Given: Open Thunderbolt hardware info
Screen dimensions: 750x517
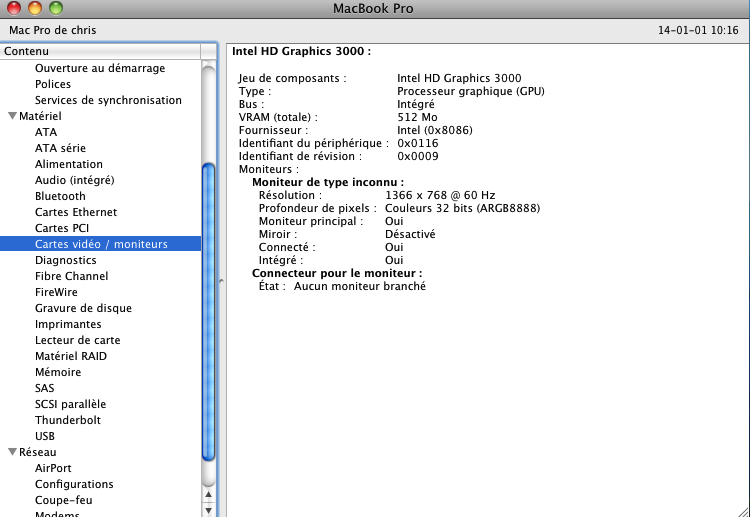Looking at the screenshot, I should coord(68,420).
